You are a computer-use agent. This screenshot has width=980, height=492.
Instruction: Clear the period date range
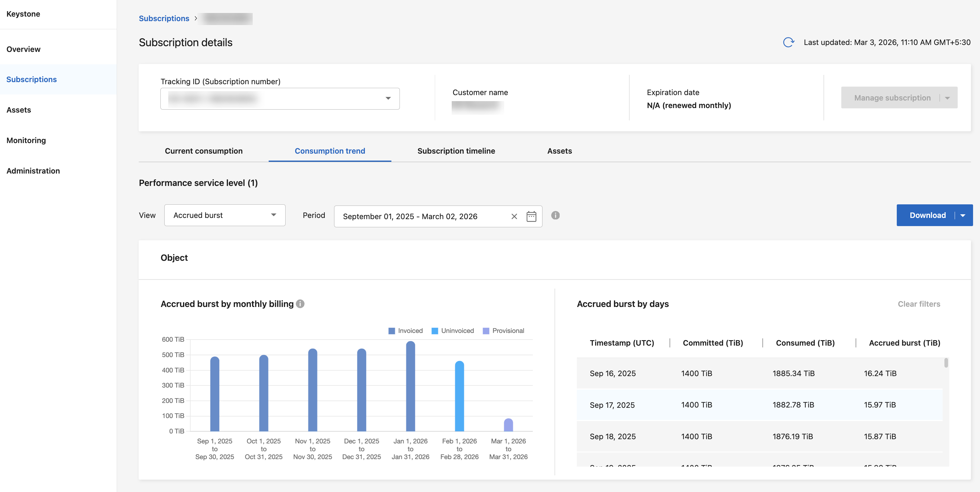coord(514,216)
